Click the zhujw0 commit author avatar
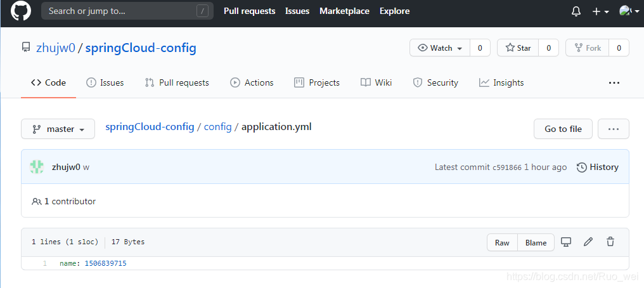 37,167
